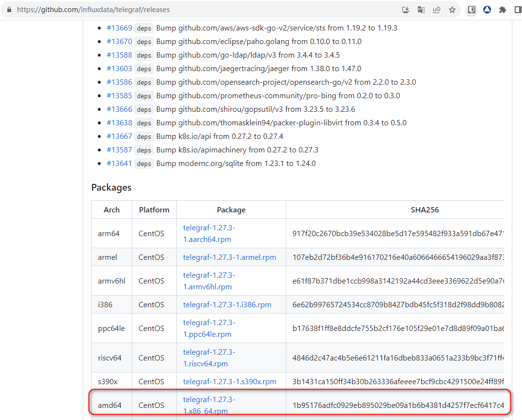Click SHA256 hash starting with 1b95176a
The width and height of the screenshot is (522, 420).
(x=398, y=405)
